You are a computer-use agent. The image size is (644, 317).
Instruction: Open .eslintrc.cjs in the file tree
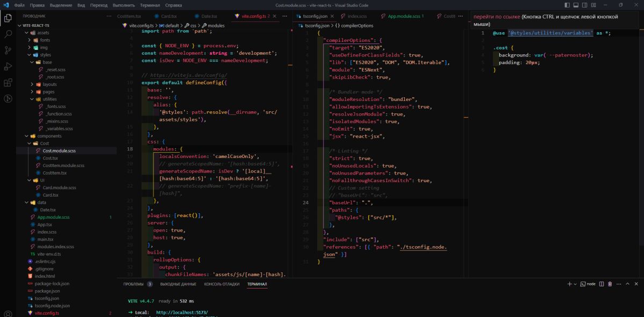pos(66,261)
